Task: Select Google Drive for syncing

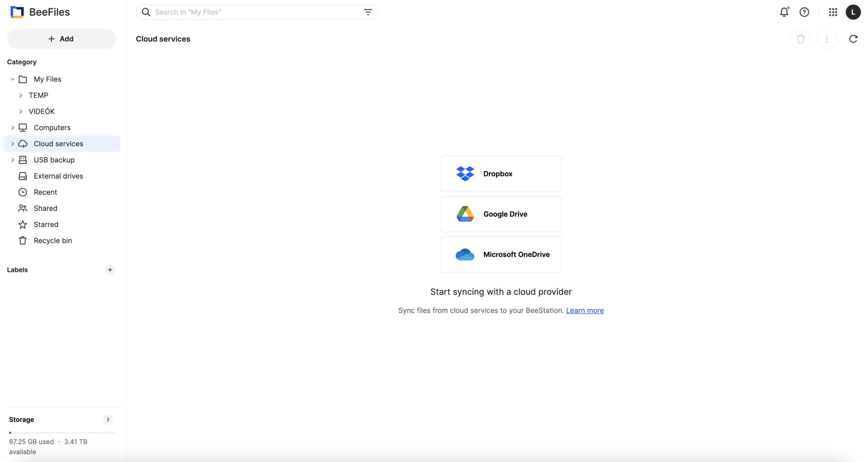Action: click(x=501, y=214)
